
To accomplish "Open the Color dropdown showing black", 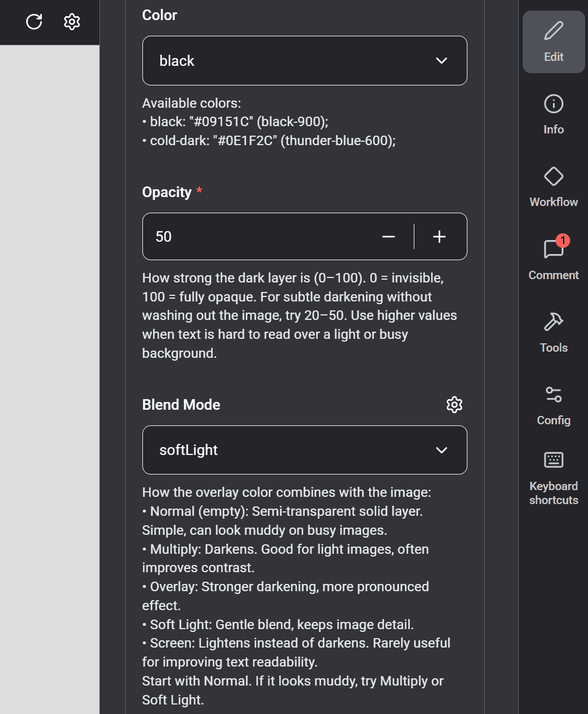I will [305, 61].
